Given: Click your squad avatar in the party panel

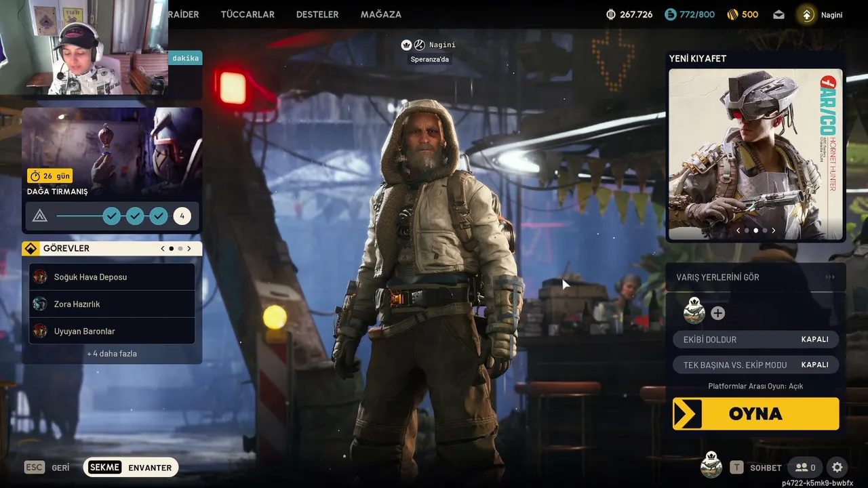Looking at the screenshot, I should click(x=694, y=312).
